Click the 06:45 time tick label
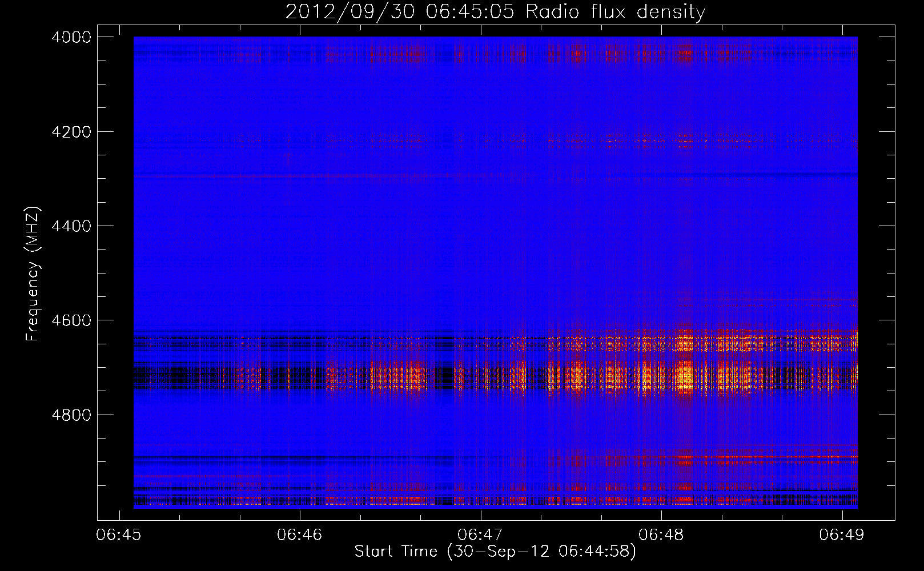The width and height of the screenshot is (924, 571). point(119,535)
